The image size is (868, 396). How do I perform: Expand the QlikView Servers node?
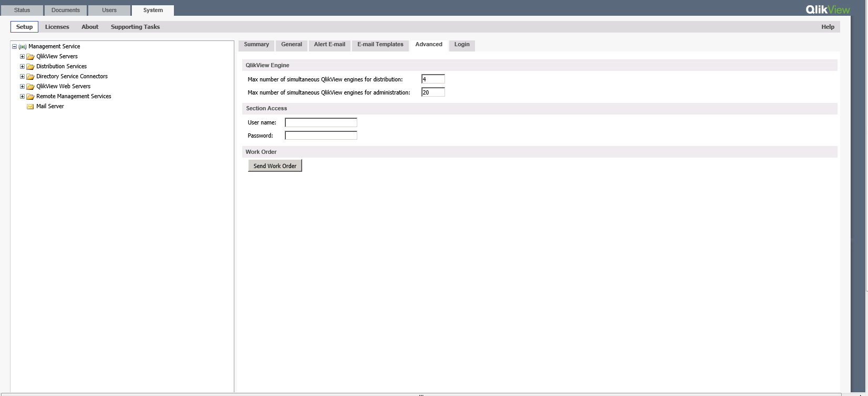coord(22,57)
